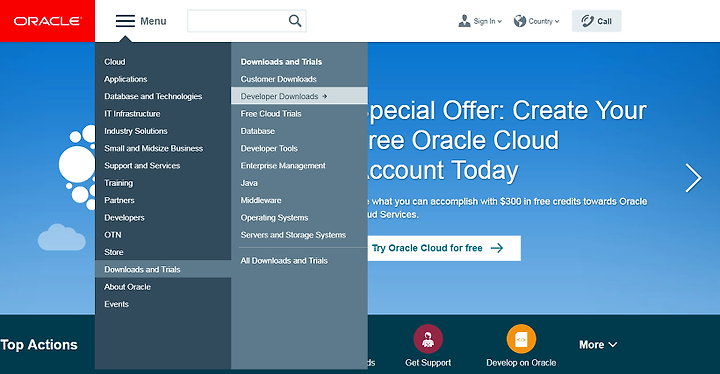Click Get Support label
This screenshot has height=374, width=720.
(428, 363)
